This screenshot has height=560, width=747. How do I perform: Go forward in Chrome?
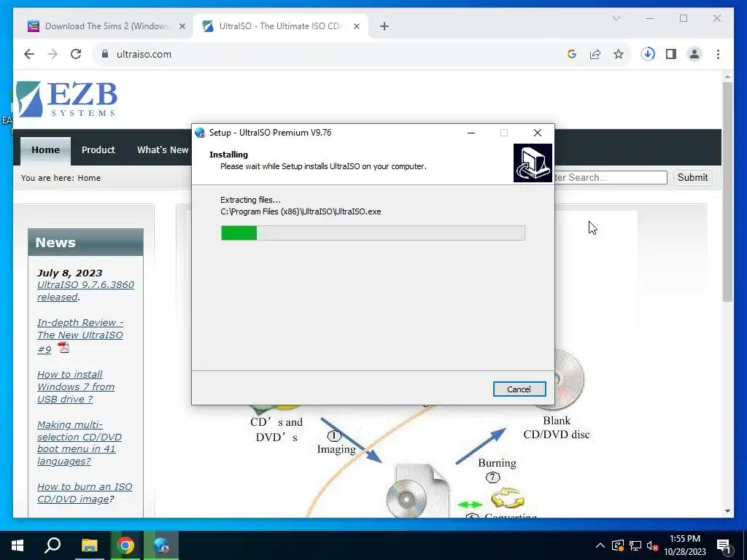(x=53, y=54)
